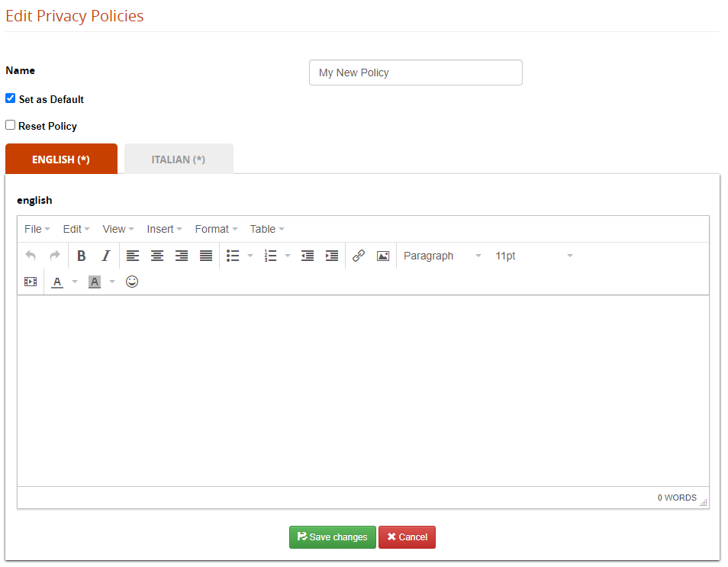Click the policy Name input field

[415, 72]
